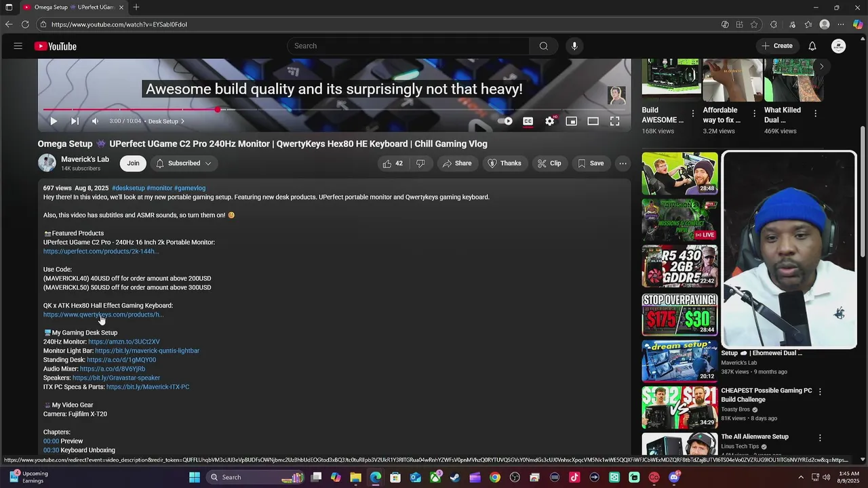Focus the YouTube search field
This screenshot has height=488, width=868.
pyautogui.click(x=408, y=46)
